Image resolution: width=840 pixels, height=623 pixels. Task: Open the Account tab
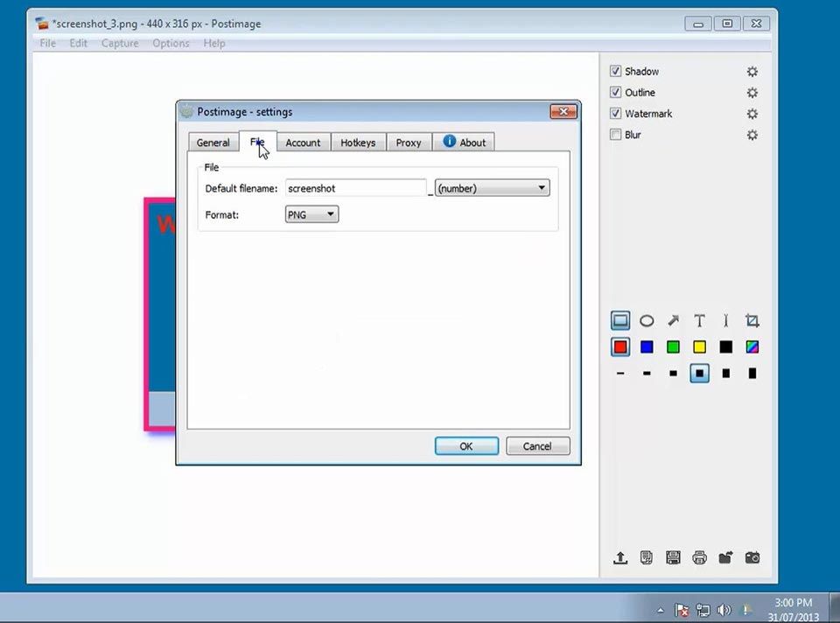(x=303, y=143)
